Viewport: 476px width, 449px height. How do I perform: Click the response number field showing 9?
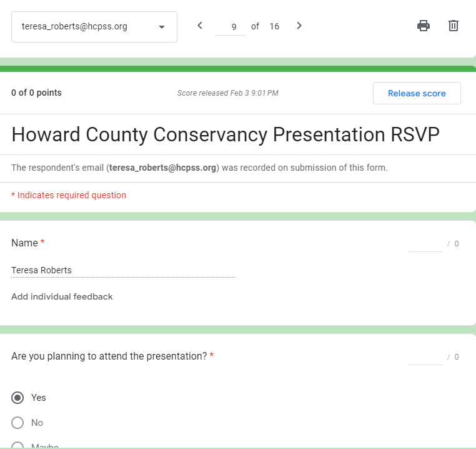[231, 27]
